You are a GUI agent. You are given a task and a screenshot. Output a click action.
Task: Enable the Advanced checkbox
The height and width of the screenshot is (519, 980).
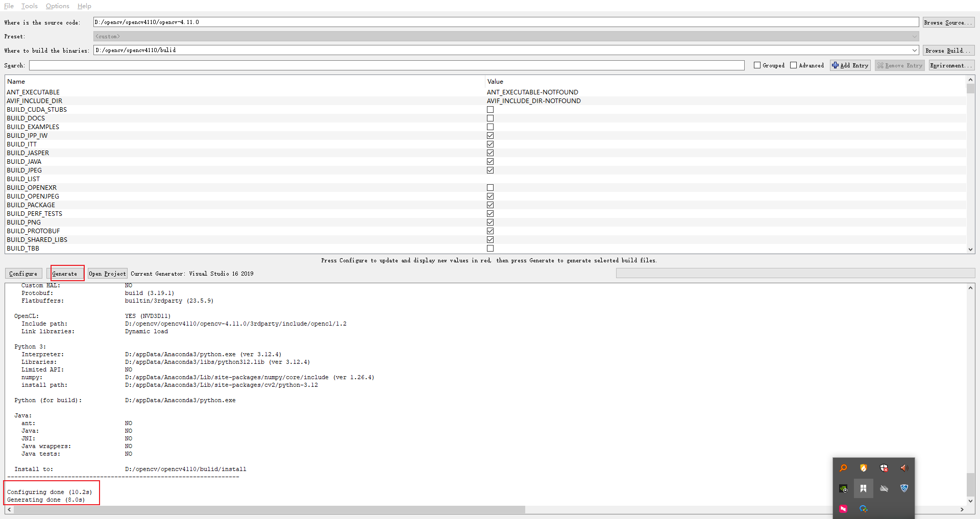coord(794,65)
